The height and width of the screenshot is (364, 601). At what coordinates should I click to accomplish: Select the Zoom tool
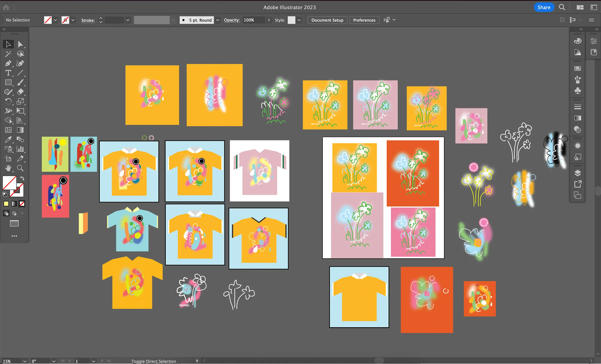point(20,168)
